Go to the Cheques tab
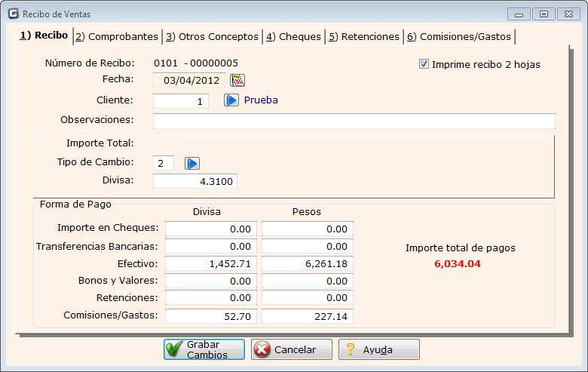Image resolution: width=588 pixels, height=372 pixels. point(293,36)
